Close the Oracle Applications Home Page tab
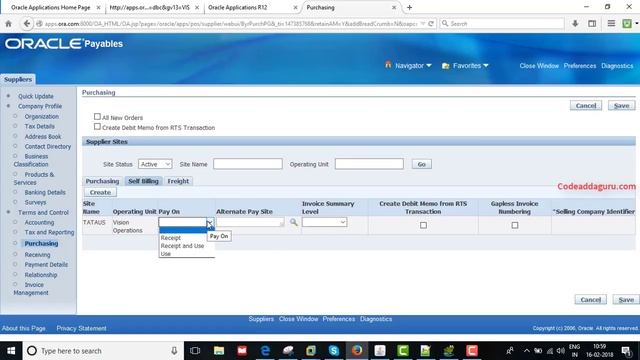Image resolution: width=640 pixels, height=360 pixels. tap(99, 7)
